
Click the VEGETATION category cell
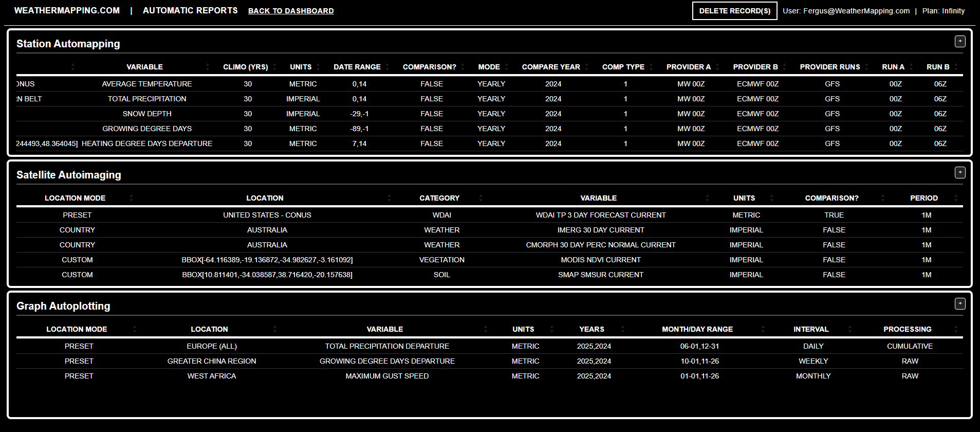(442, 260)
